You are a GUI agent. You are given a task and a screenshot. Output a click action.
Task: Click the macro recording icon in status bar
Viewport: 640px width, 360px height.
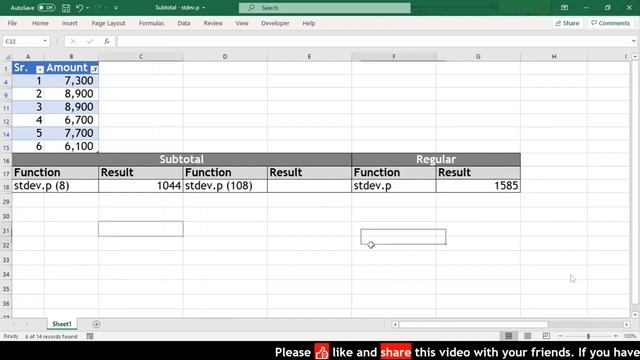click(x=90, y=336)
